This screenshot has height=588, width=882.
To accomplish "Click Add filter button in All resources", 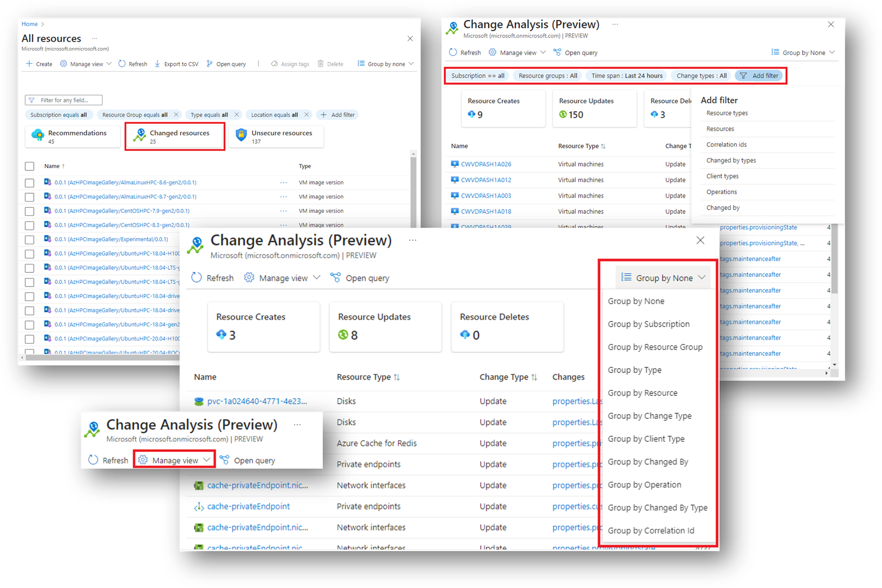I will click(x=338, y=115).
